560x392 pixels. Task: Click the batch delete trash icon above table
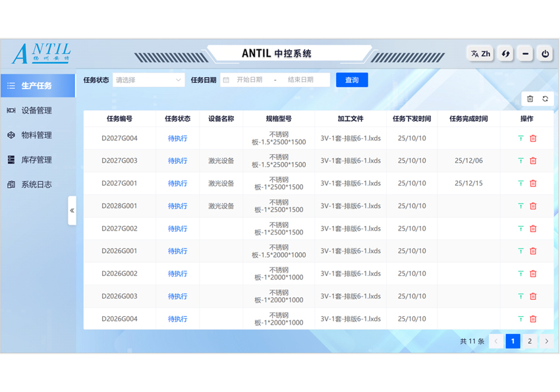[530, 99]
